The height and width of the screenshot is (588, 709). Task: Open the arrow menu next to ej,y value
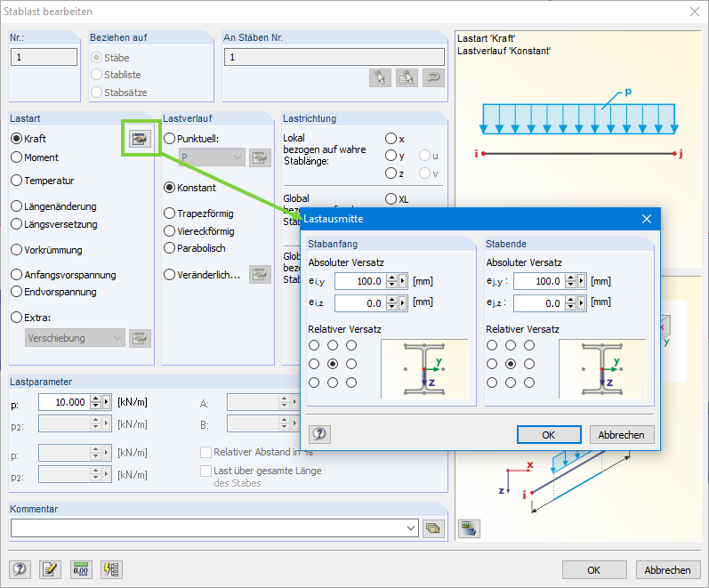coord(582,281)
